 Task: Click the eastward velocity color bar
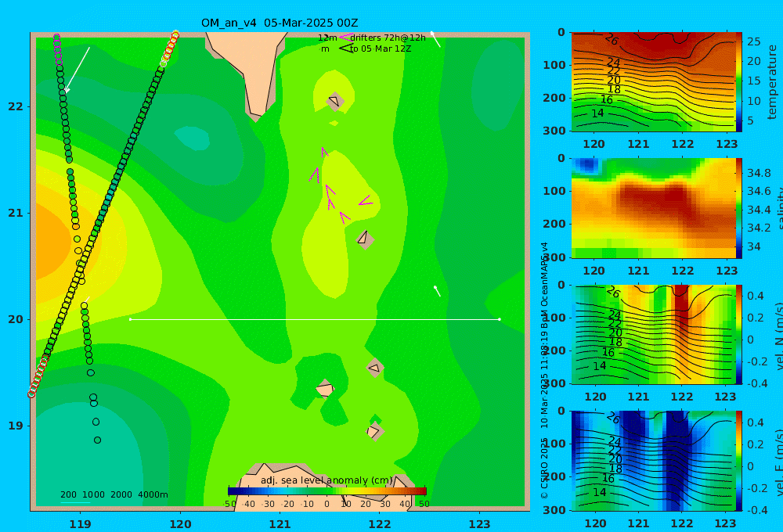pos(739,461)
